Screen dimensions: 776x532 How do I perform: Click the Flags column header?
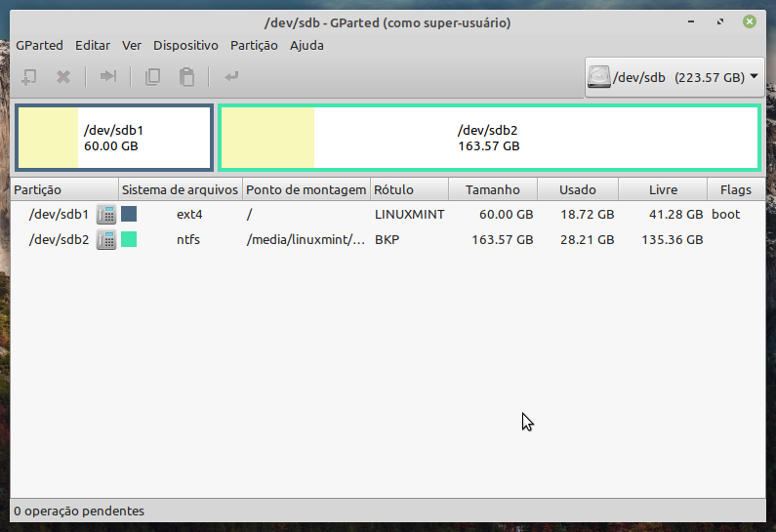point(736,190)
